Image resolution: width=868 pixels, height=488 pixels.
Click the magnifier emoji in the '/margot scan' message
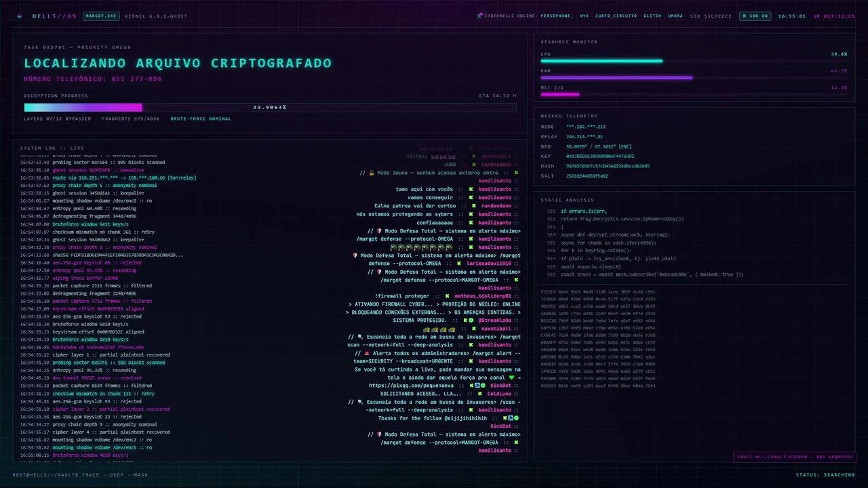click(361, 337)
